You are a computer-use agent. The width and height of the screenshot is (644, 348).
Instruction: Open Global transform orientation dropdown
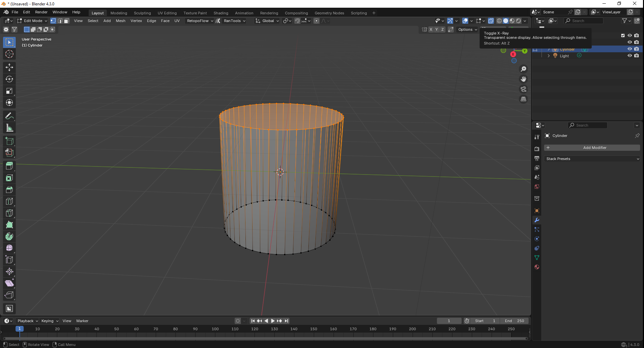click(x=268, y=21)
